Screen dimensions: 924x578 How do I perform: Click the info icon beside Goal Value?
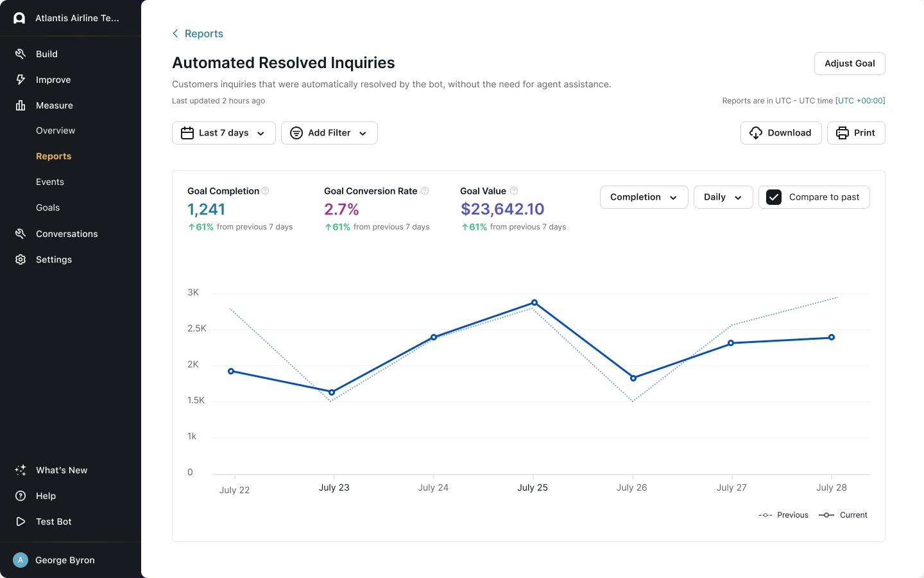coord(513,191)
